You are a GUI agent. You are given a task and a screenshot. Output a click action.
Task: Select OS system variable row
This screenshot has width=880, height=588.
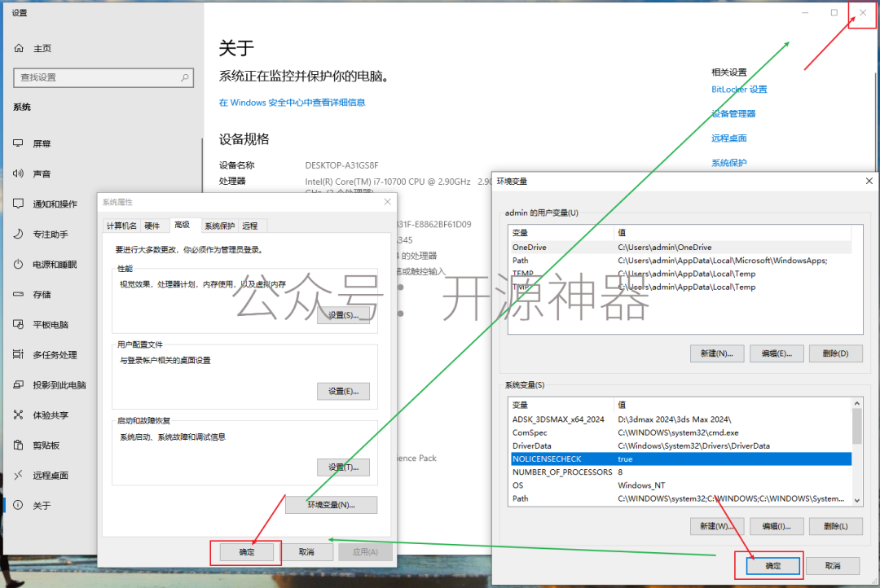pos(680,485)
